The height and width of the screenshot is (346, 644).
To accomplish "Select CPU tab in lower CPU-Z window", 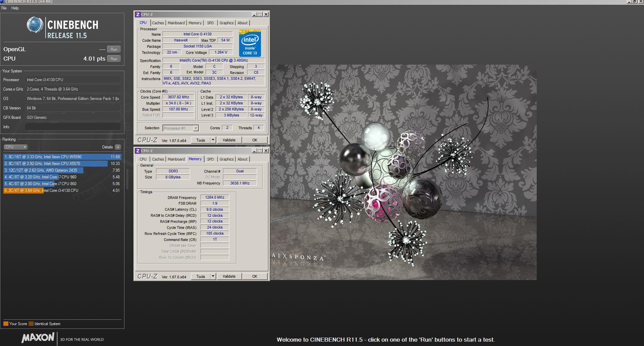I will [143, 159].
